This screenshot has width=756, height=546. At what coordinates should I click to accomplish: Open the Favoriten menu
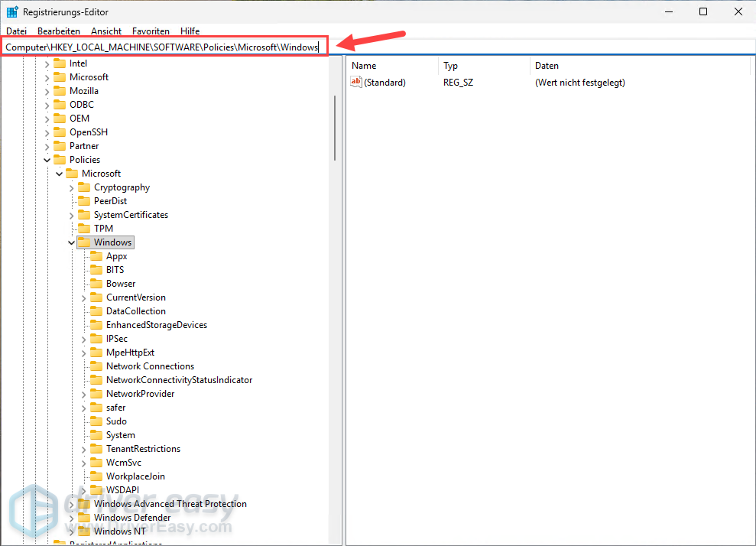[x=151, y=31]
